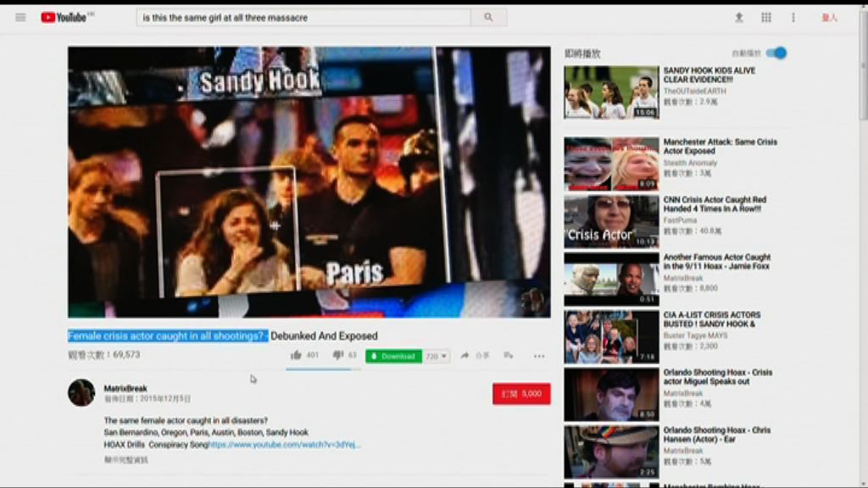Open the Sandy Hook Kids Alive thumbnail
This screenshot has width=868, height=488.
(611, 92)
